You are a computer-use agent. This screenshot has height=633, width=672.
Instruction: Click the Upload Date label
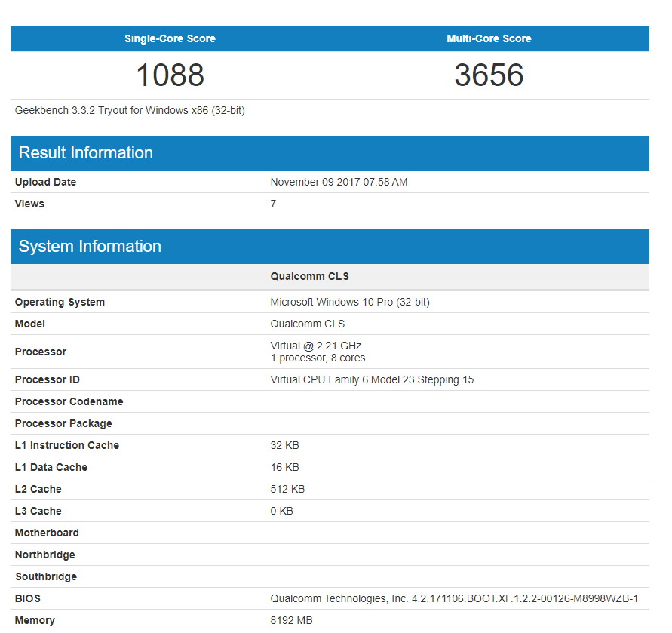(45, 183)
